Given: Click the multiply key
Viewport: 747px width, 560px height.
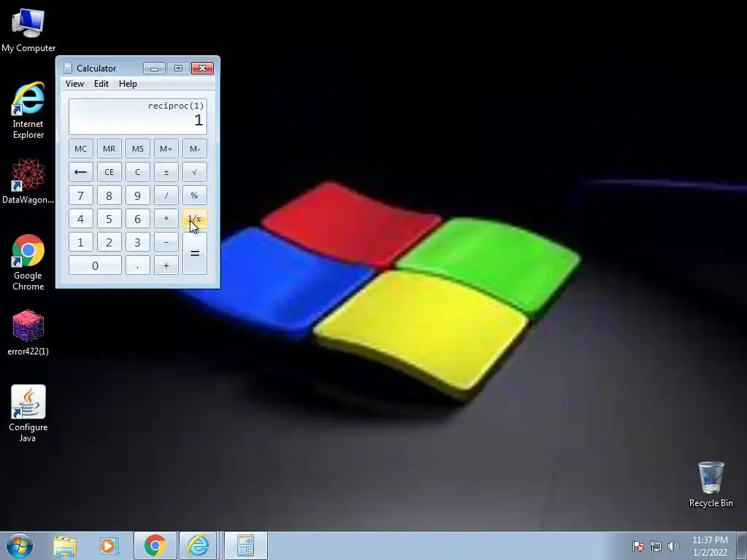Looking at the screenshot, I should tap(166, 219).
